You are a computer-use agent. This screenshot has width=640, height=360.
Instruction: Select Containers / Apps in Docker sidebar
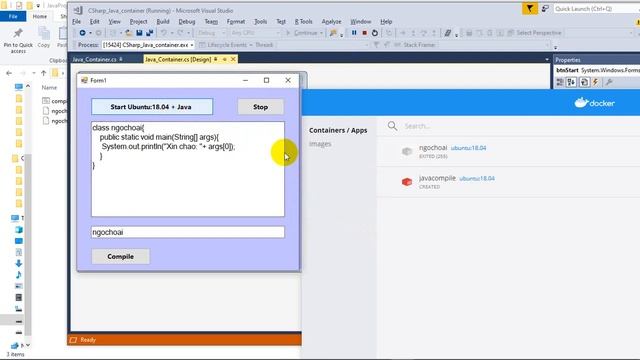[338, 130]
